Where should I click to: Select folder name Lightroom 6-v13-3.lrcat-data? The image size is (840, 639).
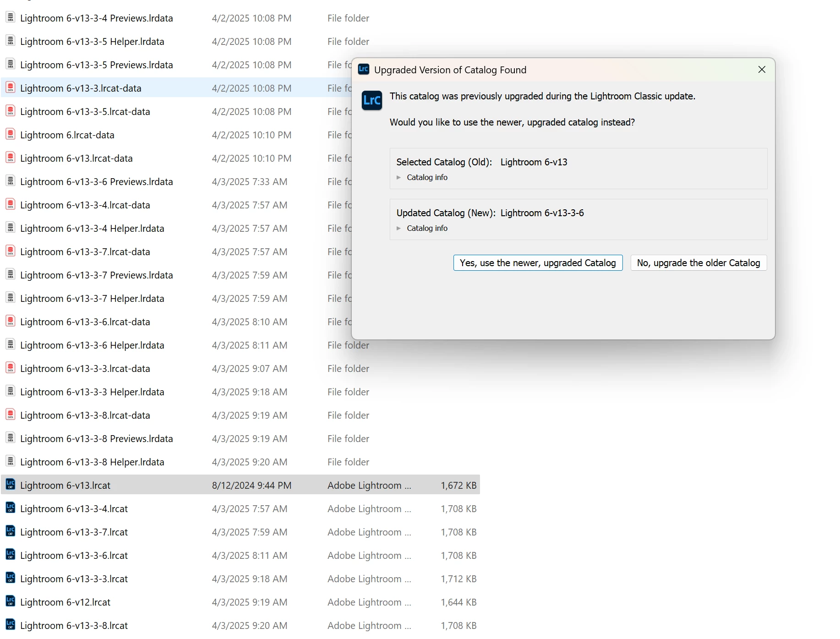click(81, 88)
